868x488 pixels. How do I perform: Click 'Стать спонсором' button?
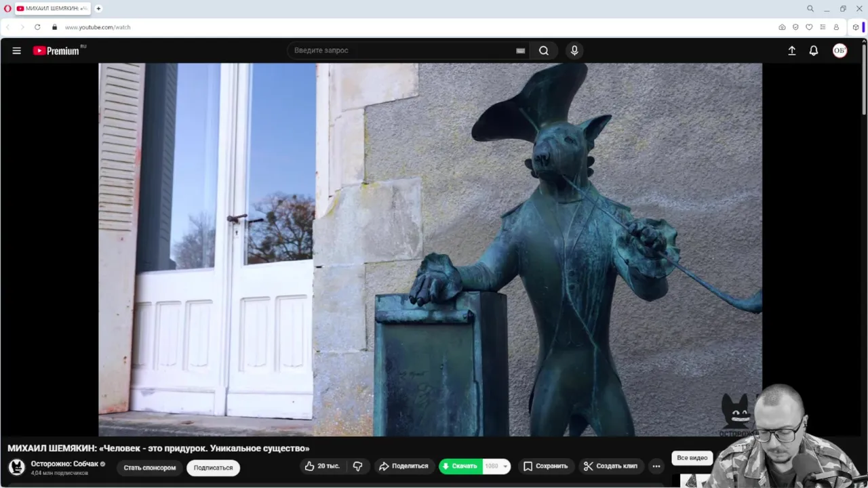coord(150,468)
